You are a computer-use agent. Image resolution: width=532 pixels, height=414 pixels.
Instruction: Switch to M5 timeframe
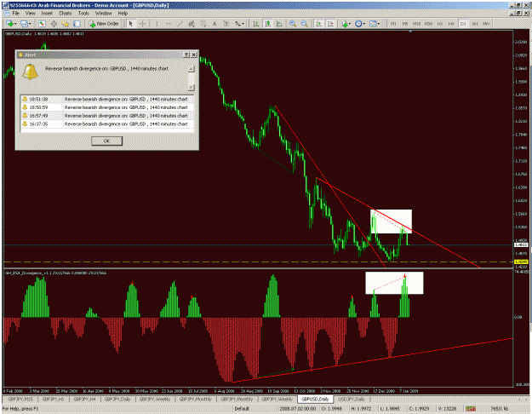pos(405,24)
